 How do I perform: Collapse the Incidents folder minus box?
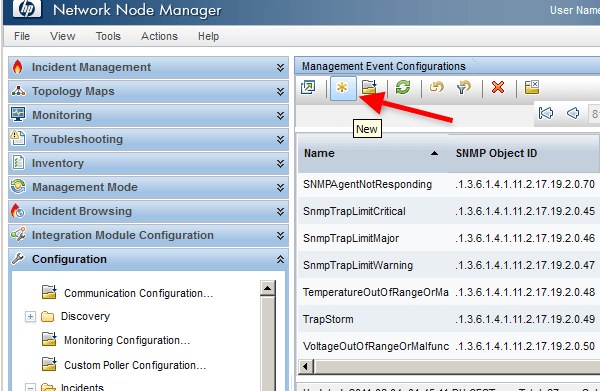(x=30, y=387)
